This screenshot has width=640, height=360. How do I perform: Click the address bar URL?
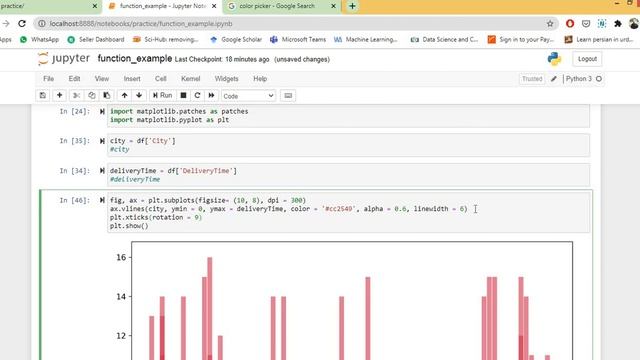(141, 24)
